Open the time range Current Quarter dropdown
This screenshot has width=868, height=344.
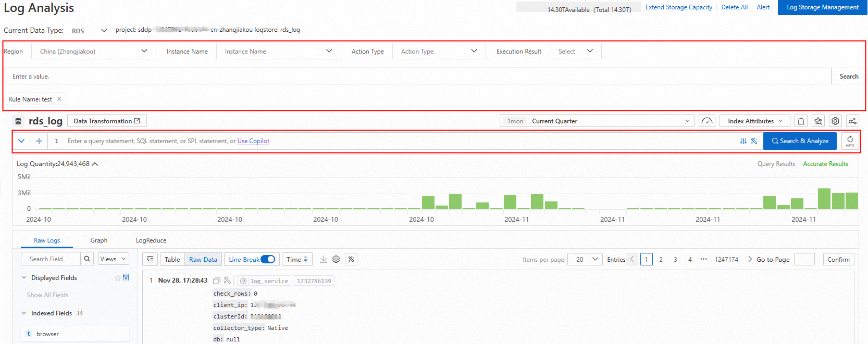coord(597,121)
